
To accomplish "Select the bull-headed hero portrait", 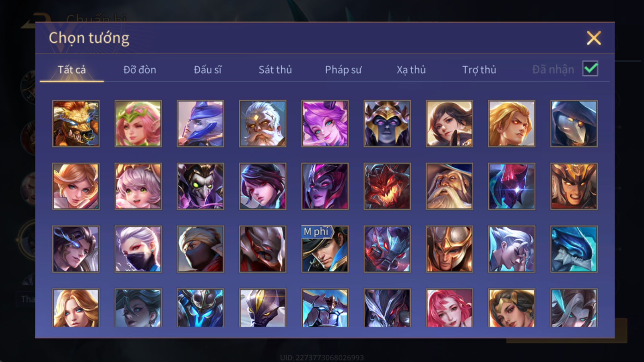I will coord(76,123).
